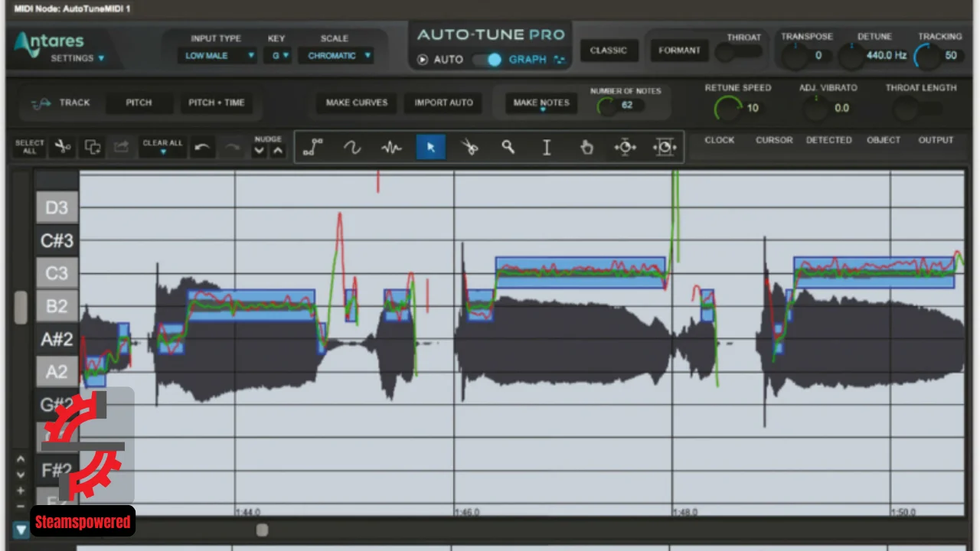
Task: Open the Key dropdown
Action: tap(277, 56)
